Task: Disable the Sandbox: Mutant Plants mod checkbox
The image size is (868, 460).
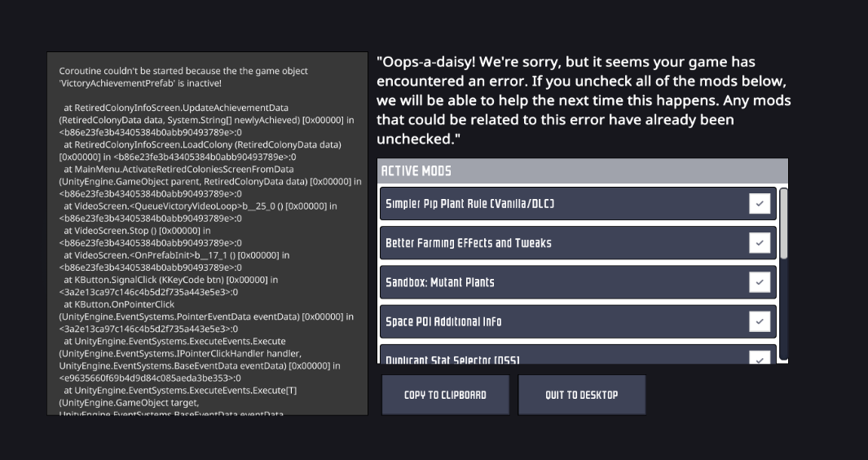Action: 760,282
